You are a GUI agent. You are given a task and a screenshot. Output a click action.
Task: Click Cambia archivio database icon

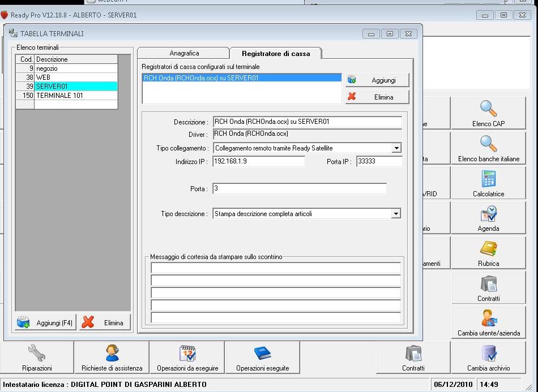click(488, 354)
